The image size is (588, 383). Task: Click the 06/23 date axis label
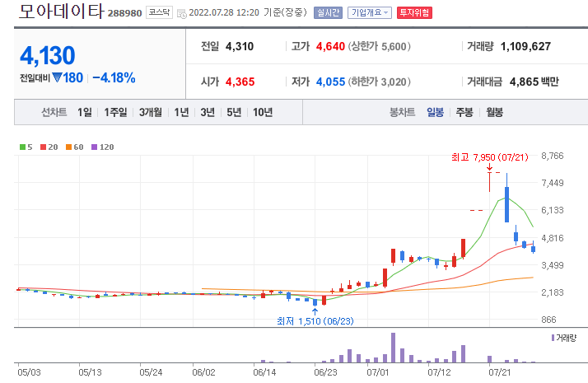[325, 372]
